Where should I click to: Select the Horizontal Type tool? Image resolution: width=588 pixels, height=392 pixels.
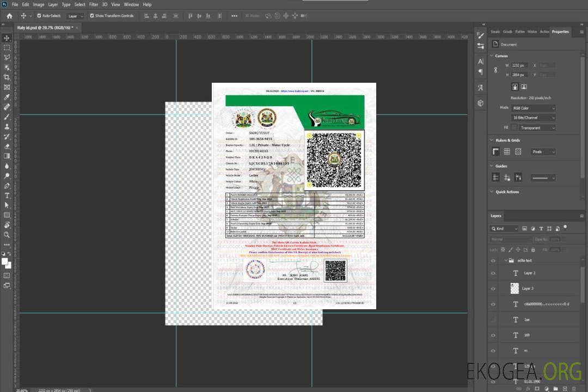point(7,195)
